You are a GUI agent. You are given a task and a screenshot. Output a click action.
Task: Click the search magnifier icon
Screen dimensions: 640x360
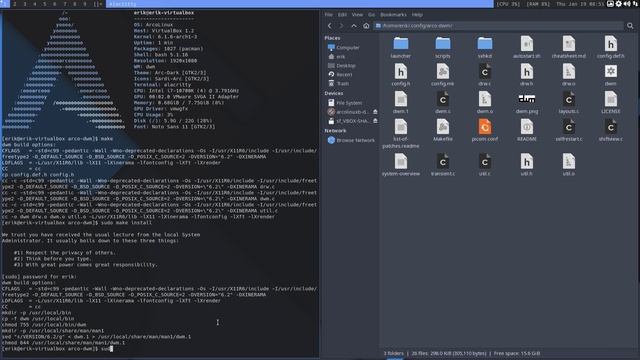click(630, 26)
